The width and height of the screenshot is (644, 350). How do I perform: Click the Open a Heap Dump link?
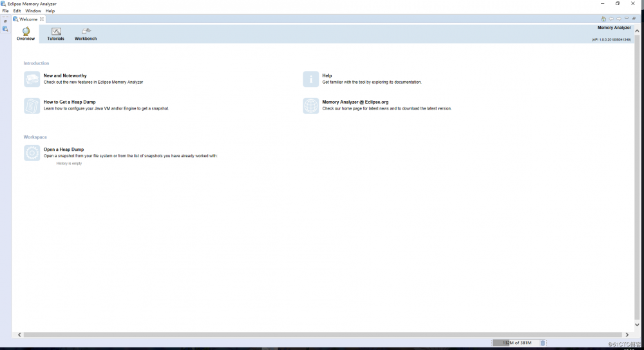(x=64, y=150)
